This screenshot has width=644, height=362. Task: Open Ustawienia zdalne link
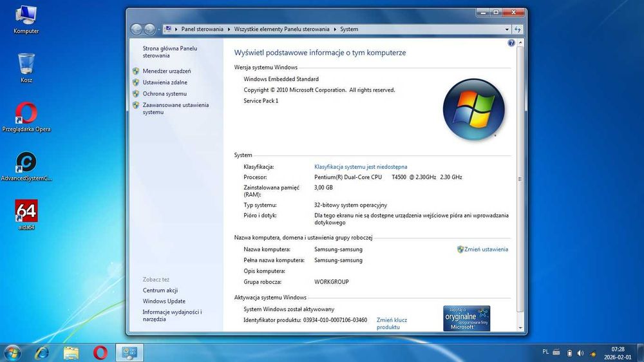click(x=165, y=82)
